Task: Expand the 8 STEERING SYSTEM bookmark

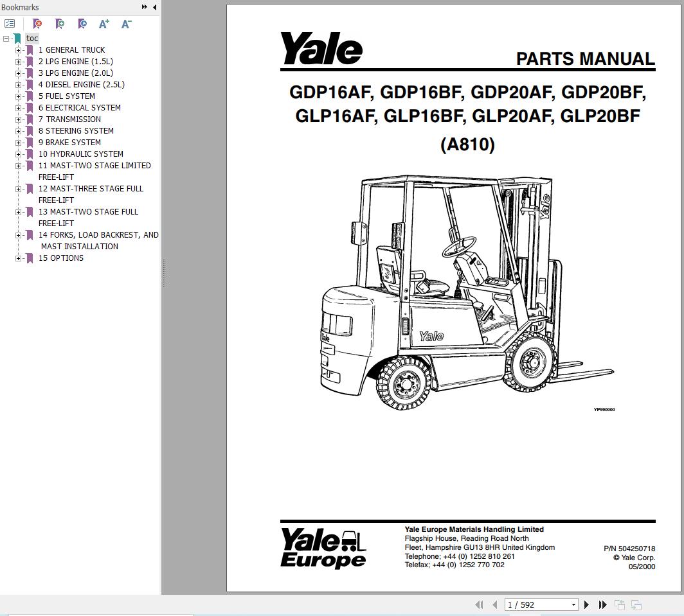Action: [18, 131]
